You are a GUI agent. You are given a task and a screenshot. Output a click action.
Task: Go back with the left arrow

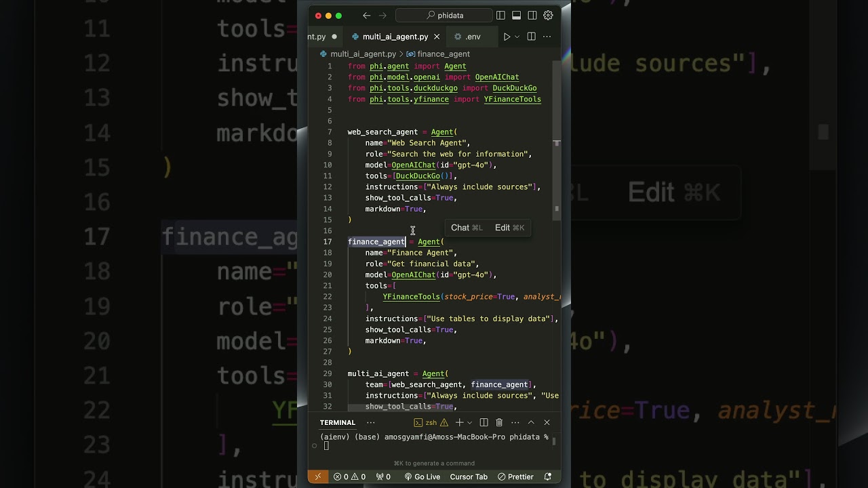(x=367, y=16)
